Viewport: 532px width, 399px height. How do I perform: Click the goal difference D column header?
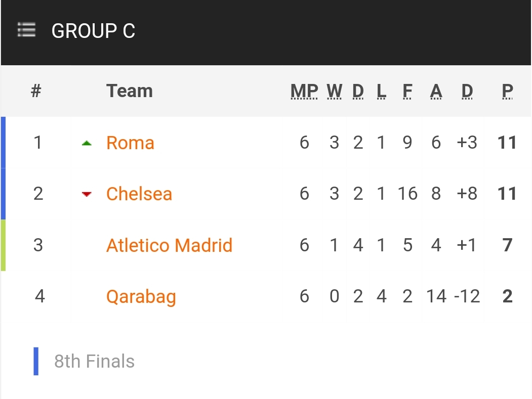(467, 91)
